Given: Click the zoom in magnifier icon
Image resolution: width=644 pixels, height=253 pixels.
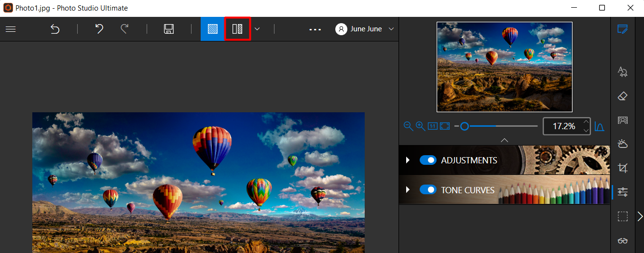Looking at the screenshot, I should point(420,126).
